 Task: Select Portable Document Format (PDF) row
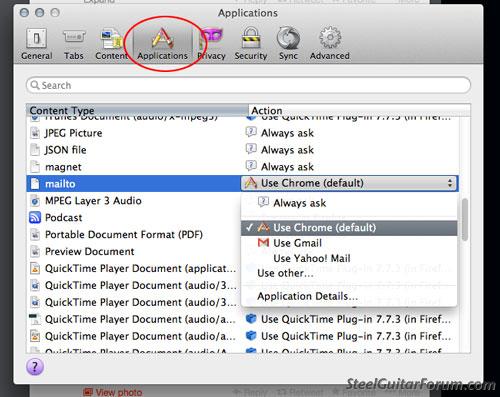point(133,235)
